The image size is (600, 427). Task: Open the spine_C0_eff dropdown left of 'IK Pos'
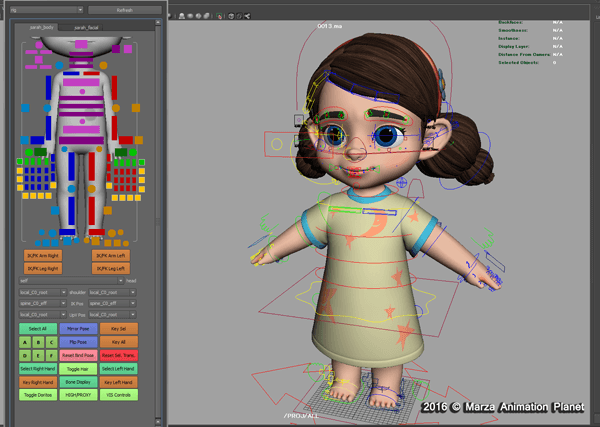(43, 303)
